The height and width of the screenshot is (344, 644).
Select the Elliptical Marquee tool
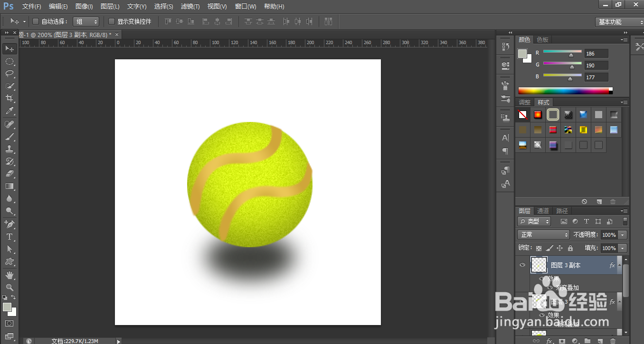9,61
